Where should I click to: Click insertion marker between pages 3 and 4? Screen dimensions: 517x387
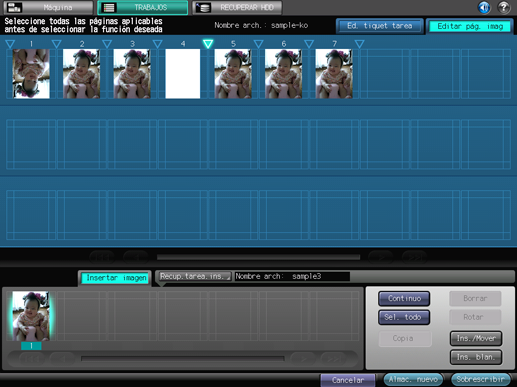click(x=157, y=44)
